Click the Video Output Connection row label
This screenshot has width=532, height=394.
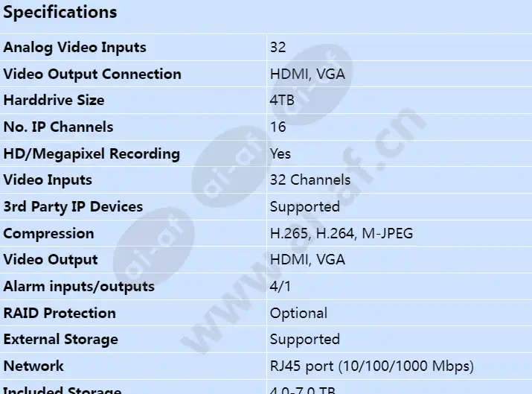92,74
